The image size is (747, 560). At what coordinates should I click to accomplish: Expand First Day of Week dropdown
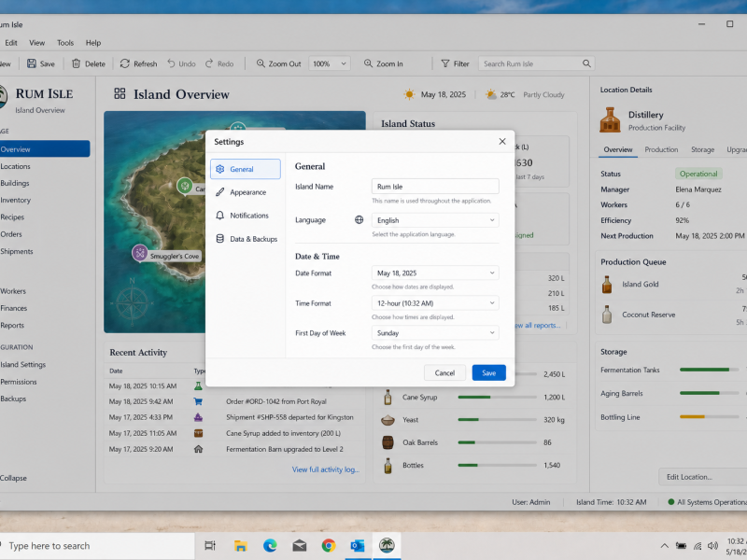435,333
